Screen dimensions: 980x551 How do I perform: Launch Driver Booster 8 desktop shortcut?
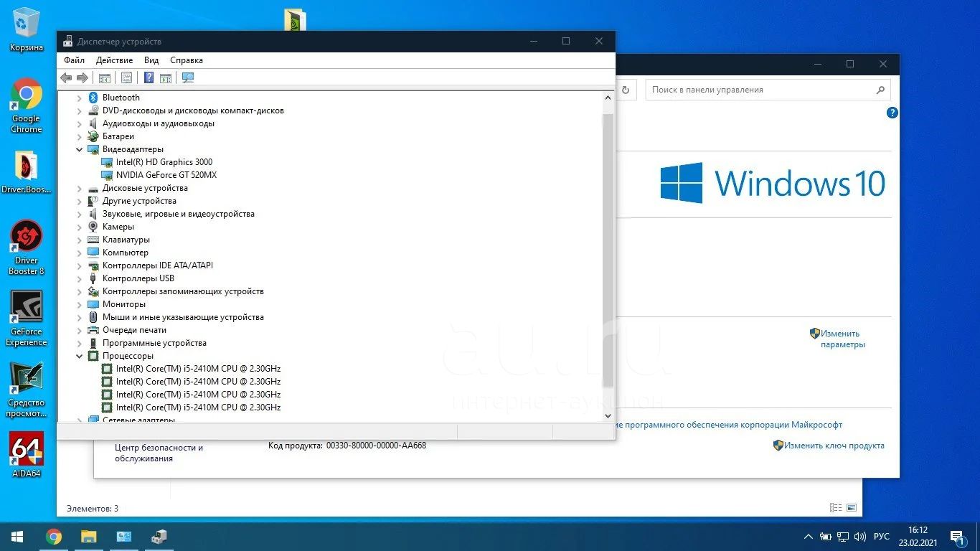point(27,248)
